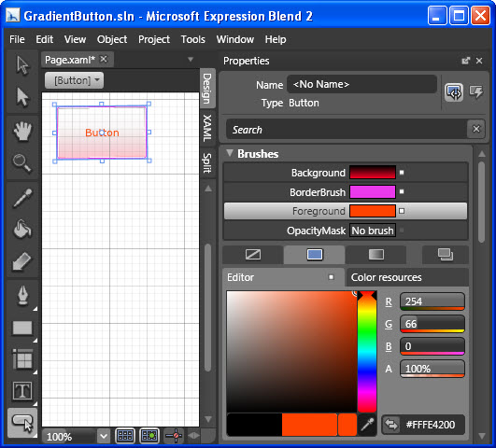
Task: Click advanced options square for Background
Action: tap(402, 173)
